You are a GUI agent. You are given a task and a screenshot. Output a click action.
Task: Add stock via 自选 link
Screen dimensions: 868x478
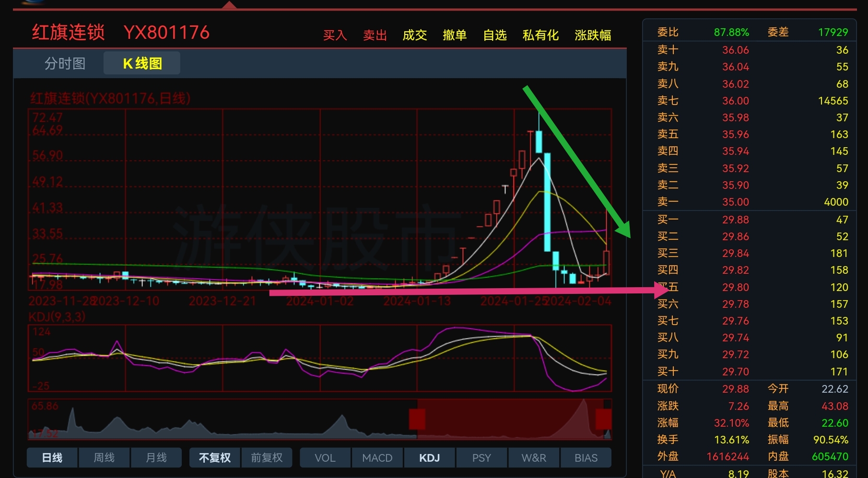(495, 35)
